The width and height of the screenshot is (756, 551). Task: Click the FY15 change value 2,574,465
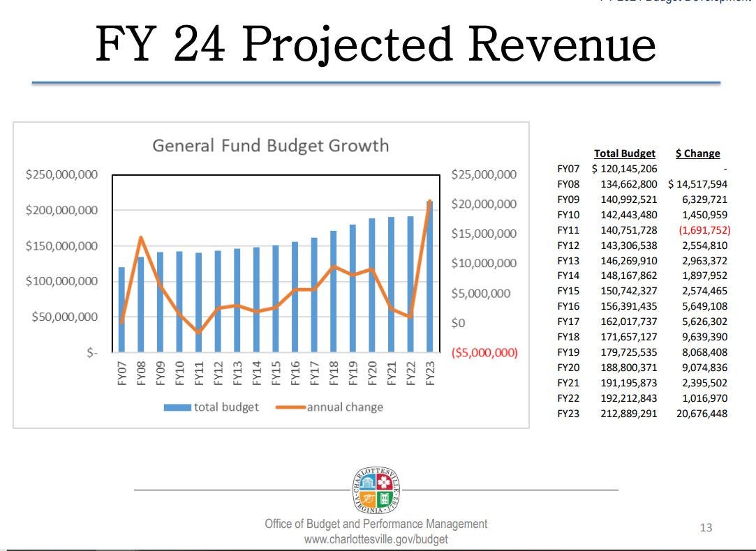click(704, 291)
